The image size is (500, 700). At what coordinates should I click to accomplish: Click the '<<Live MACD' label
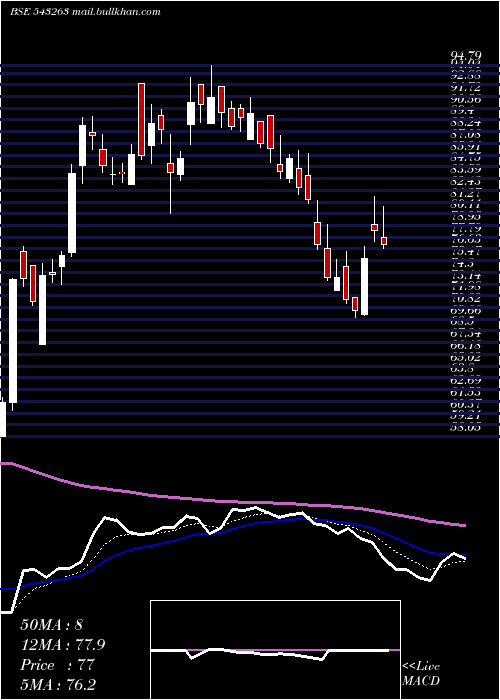[421, 674]
